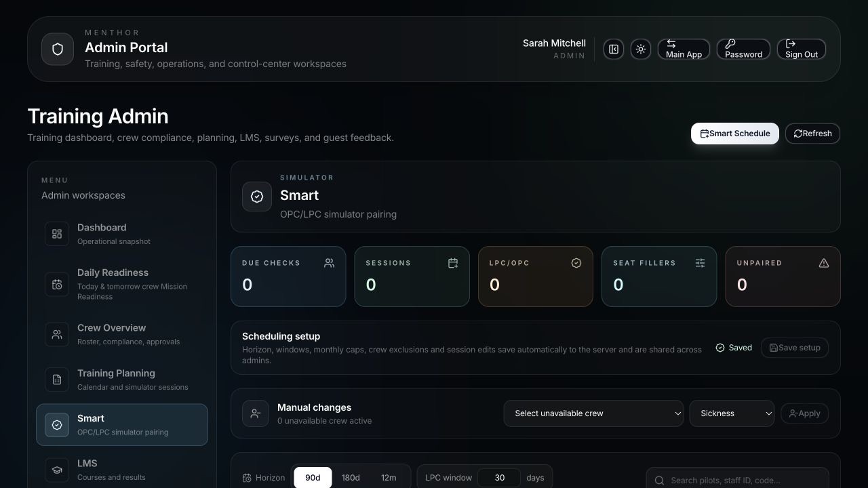Click the Training Admin page title
868x488 pixels.
click(98, 116)
